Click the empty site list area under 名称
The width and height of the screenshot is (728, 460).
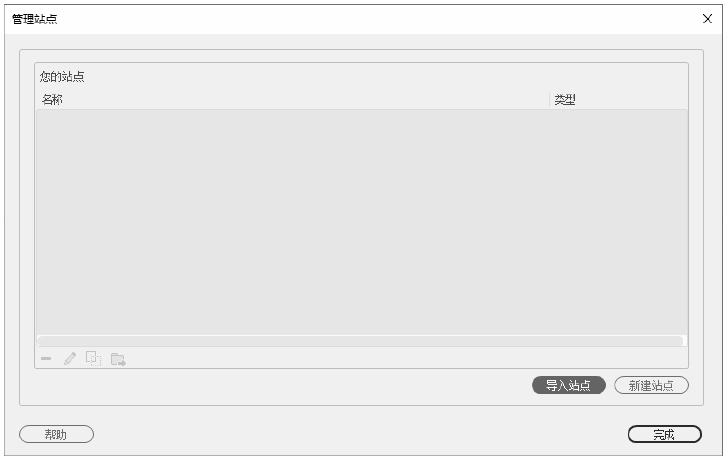point(293,222)
